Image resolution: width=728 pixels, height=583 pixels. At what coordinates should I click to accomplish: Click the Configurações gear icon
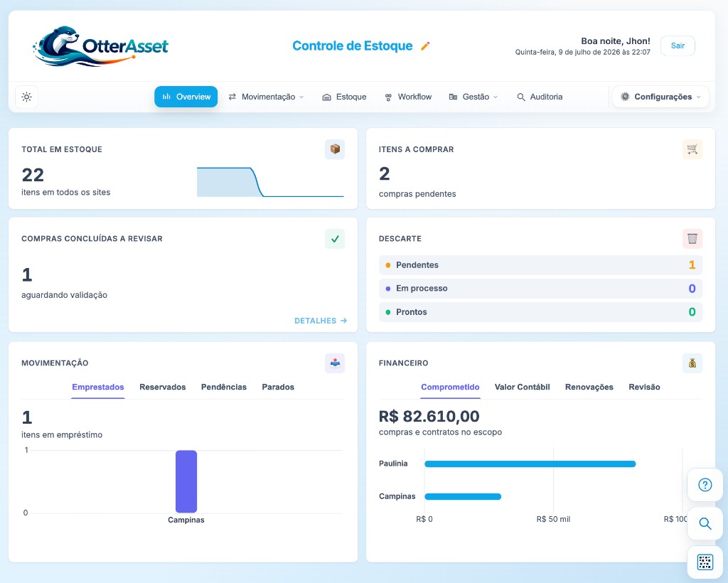[625, 97]
